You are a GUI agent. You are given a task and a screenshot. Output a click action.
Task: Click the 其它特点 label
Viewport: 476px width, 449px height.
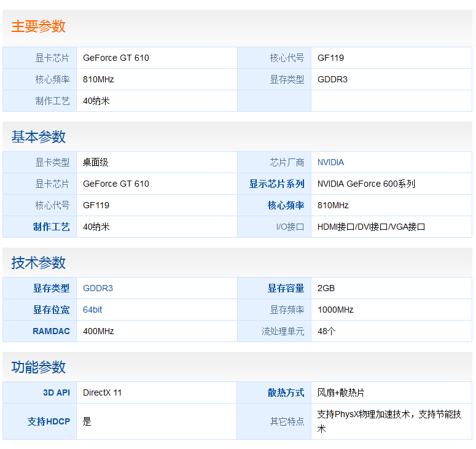pyautogui.click(x=287, y=422)
